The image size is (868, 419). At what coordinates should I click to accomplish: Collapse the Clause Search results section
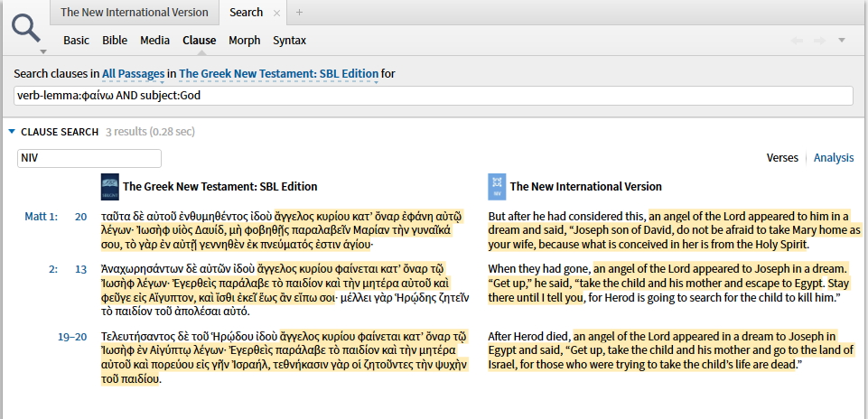[12, 132]
